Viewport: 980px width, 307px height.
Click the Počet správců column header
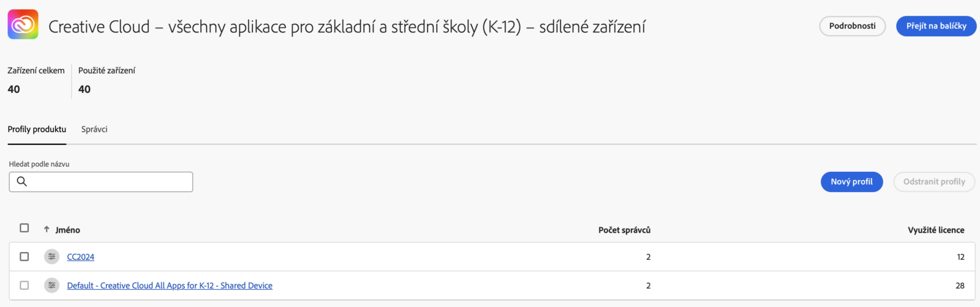624,230
